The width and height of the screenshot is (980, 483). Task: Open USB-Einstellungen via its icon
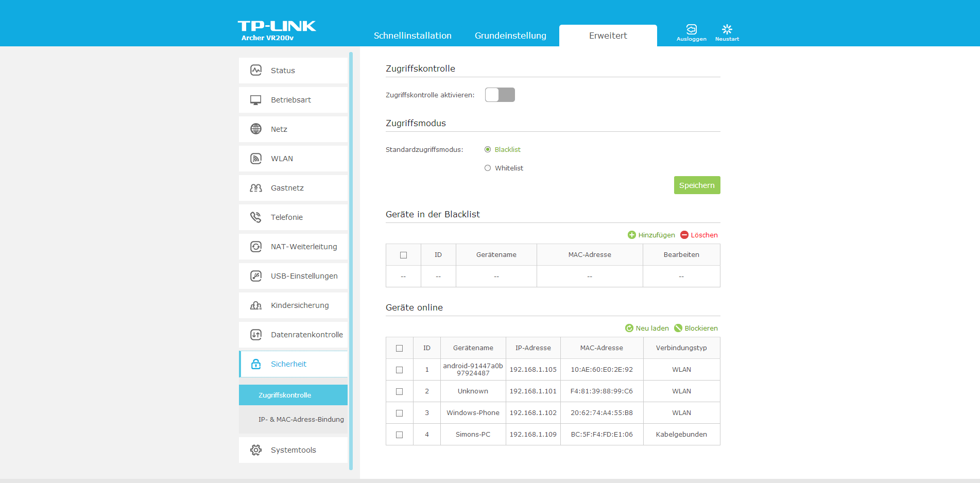[256, 276]
